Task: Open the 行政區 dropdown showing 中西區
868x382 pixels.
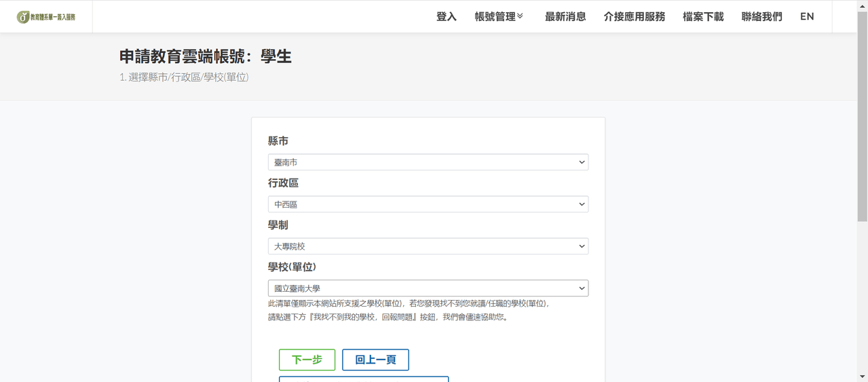Action: pos(428,204)
